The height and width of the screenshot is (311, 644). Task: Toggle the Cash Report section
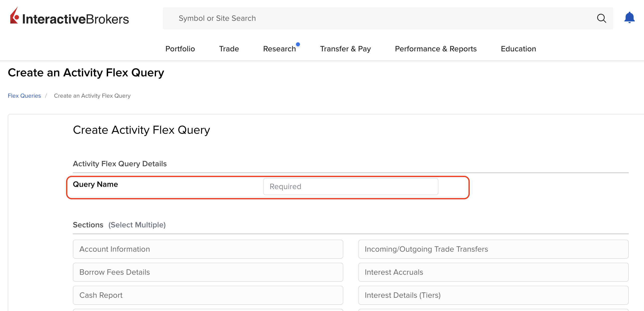208,295
